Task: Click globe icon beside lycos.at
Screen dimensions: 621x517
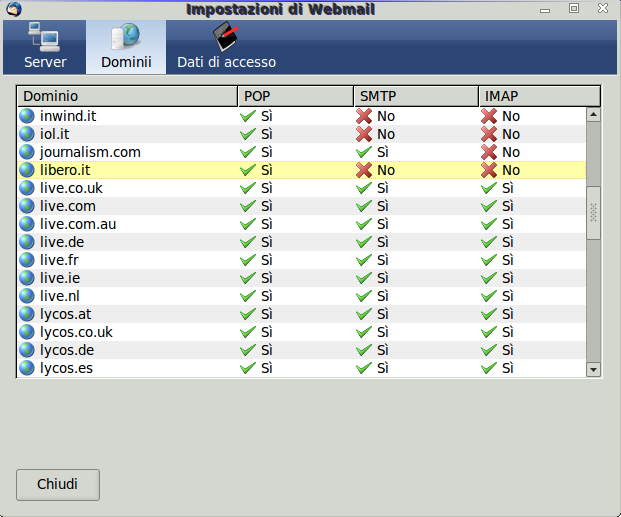Action: pos(27,314)
